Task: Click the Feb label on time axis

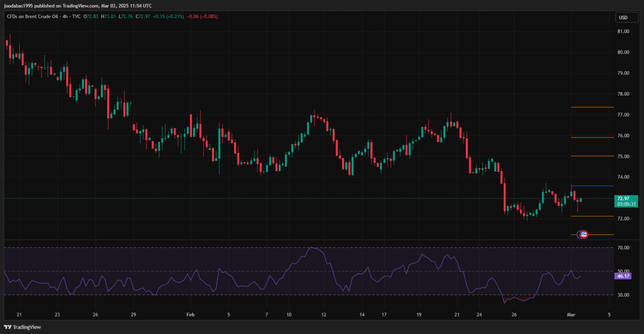Action: click(190, 314)
